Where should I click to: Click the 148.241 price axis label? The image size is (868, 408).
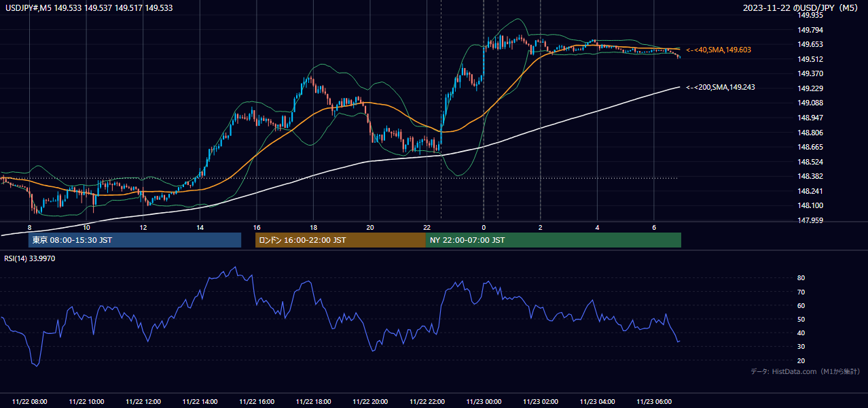[x=811, y=191]
